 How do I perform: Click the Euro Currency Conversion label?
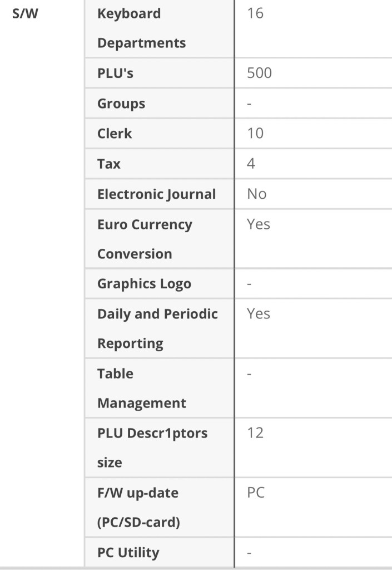click(x=145, y=239)
